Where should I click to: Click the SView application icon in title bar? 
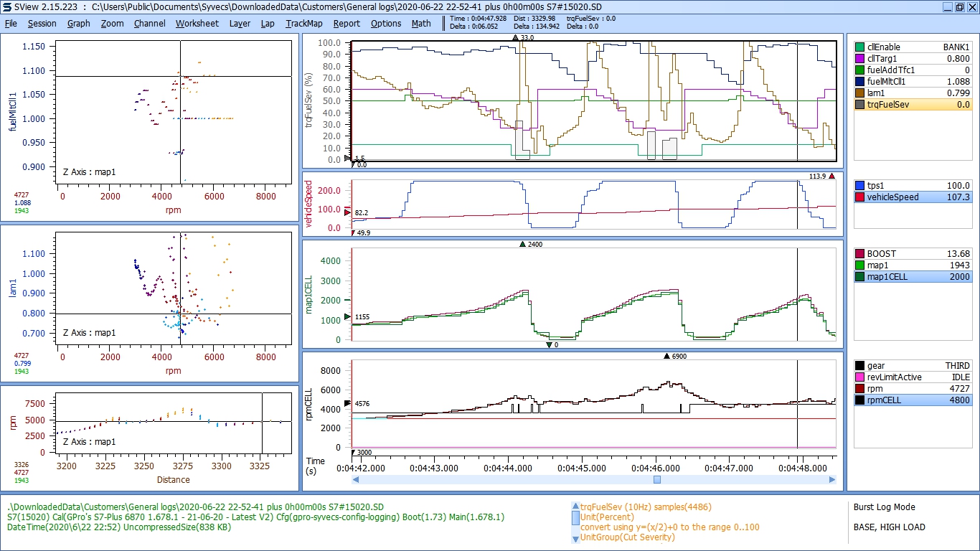7,6
